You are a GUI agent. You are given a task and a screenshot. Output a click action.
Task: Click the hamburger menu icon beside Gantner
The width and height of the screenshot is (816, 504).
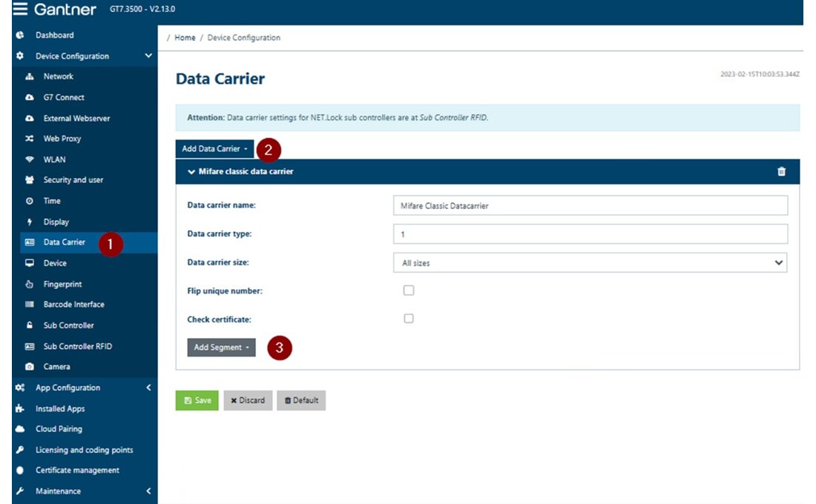20,10
